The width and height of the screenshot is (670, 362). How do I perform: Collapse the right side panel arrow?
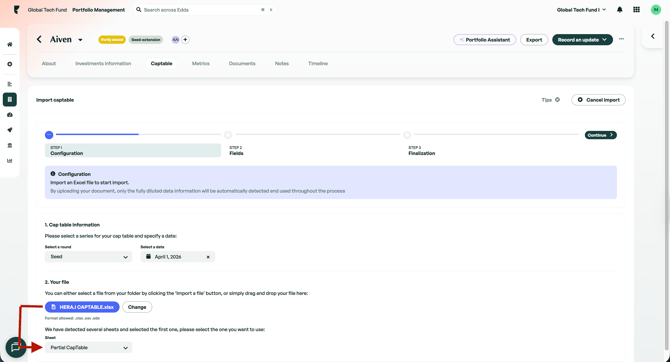652,36
